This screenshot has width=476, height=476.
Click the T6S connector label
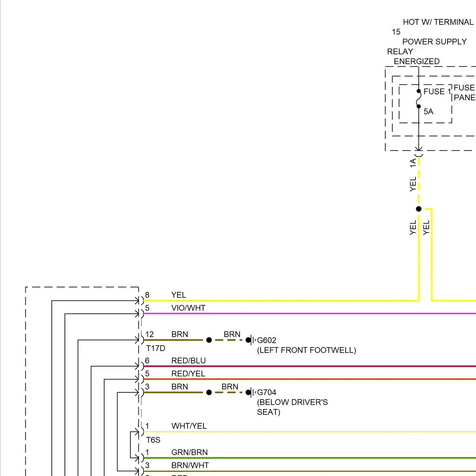point(153,440)
